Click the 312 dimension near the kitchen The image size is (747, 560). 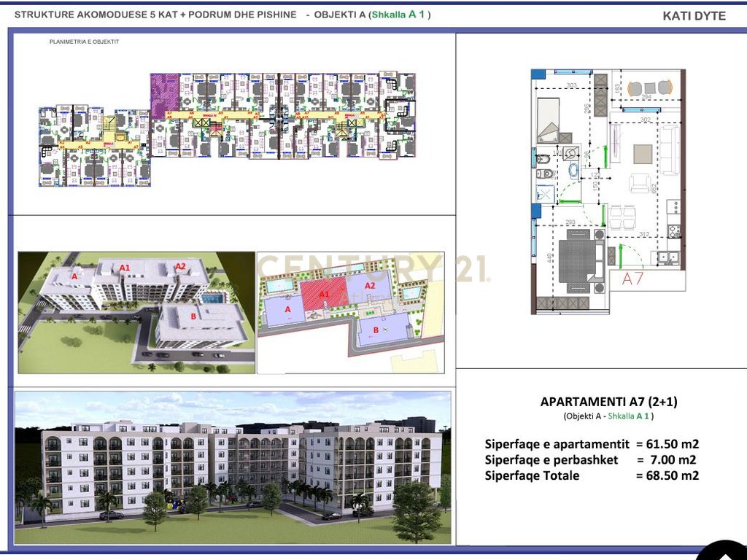point(644,234)
